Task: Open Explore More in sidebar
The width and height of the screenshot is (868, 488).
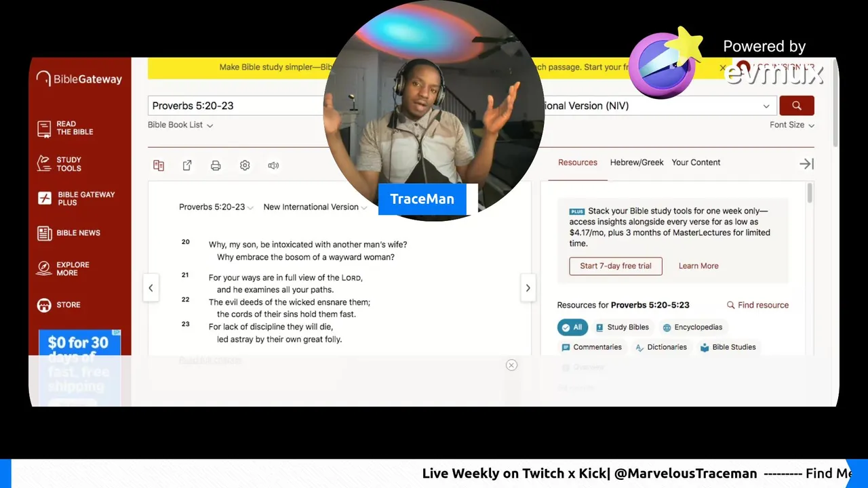Action: coord(63,269)
